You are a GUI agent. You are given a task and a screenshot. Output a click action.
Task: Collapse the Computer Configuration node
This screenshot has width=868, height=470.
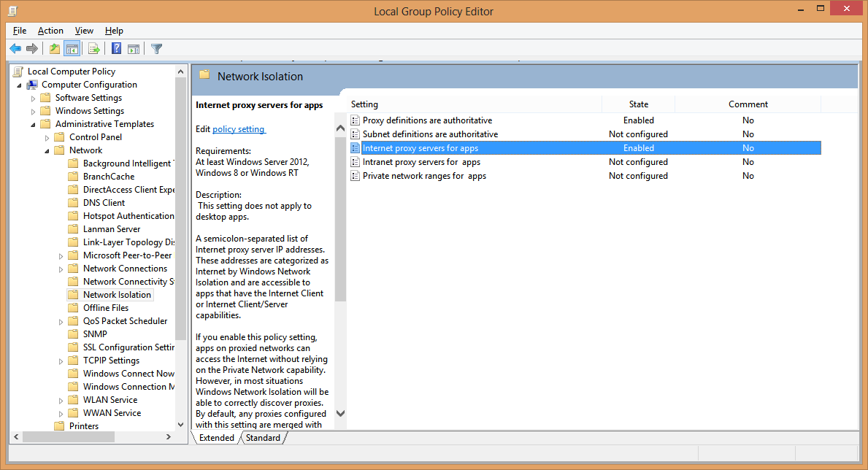(x=20, y=85)
